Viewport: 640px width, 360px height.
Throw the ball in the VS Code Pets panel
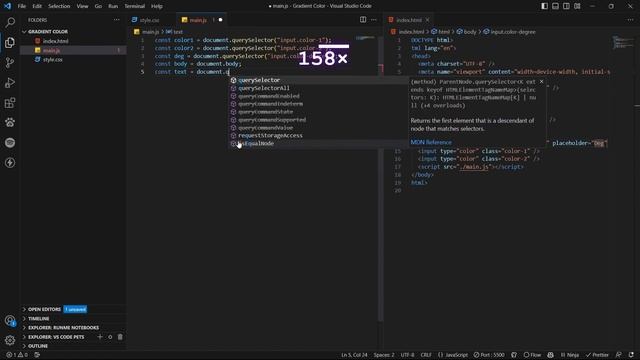tap(110, 337)
